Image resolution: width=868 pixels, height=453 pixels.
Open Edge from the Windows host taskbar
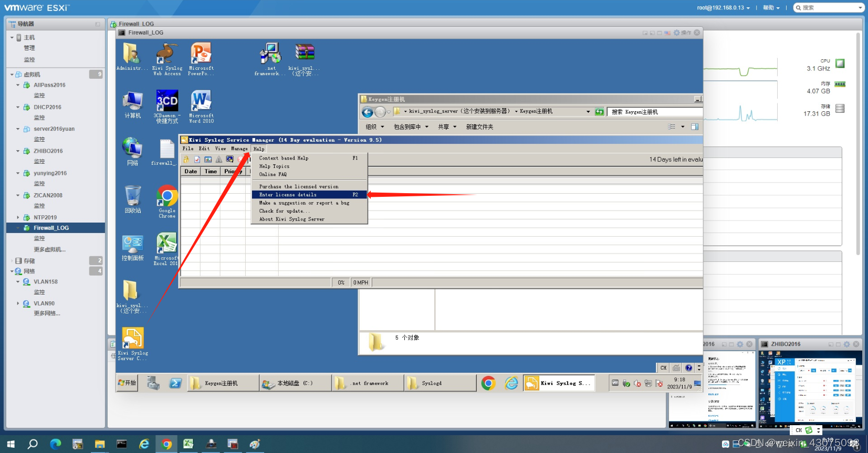tap(55, 444)
